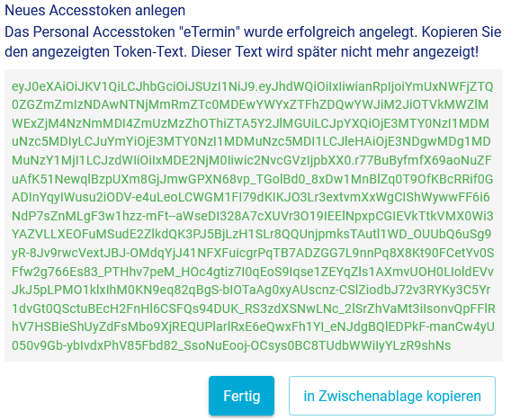520x420 pixels.
Task: Copy token via 'in Zwischenablage kopieren'
Action: tap(392, 396)
